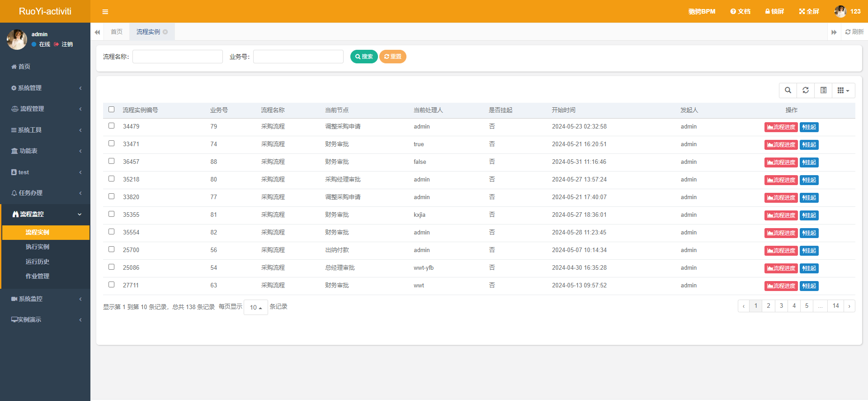Expand the test sidebar menu
Viewport: 868px width, 401px height.
pyautogui.click(x=45, y=172)
